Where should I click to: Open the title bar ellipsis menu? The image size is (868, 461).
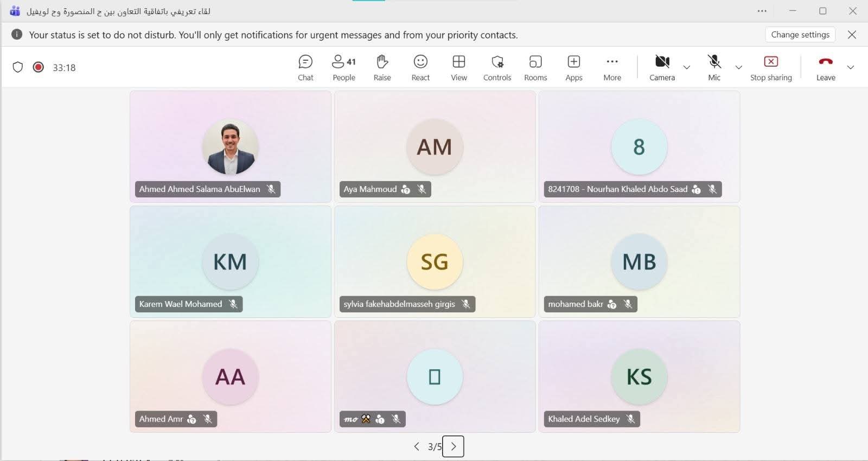coord(762,11)
